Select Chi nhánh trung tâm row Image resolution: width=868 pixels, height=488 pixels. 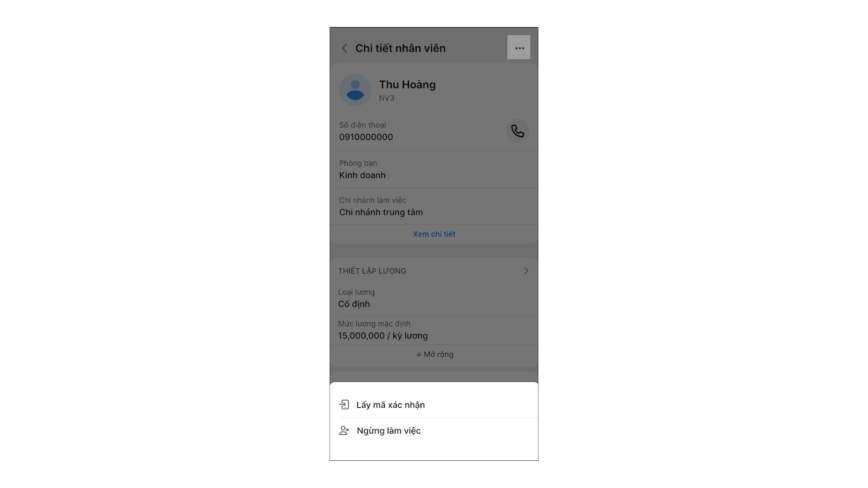pos(434,206)
